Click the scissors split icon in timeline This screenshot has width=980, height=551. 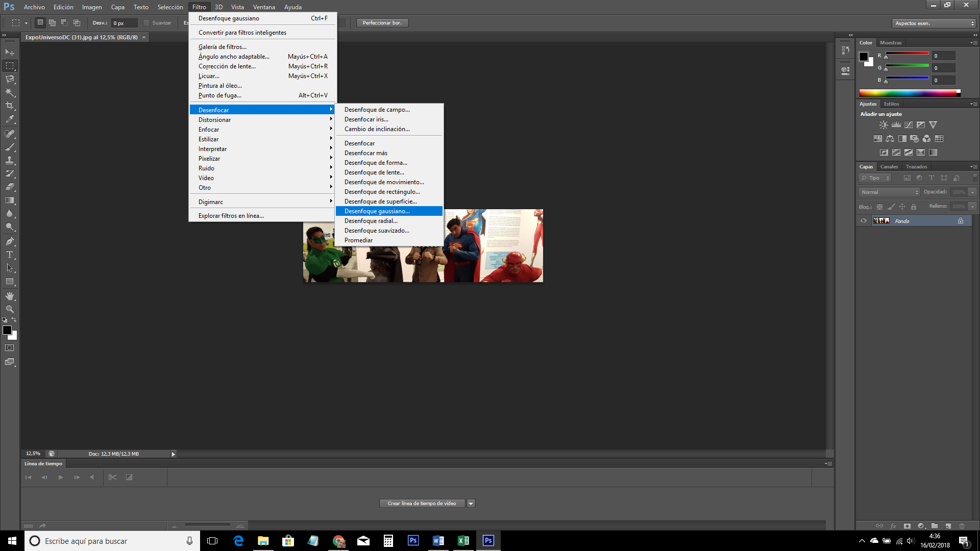point(112,477)
